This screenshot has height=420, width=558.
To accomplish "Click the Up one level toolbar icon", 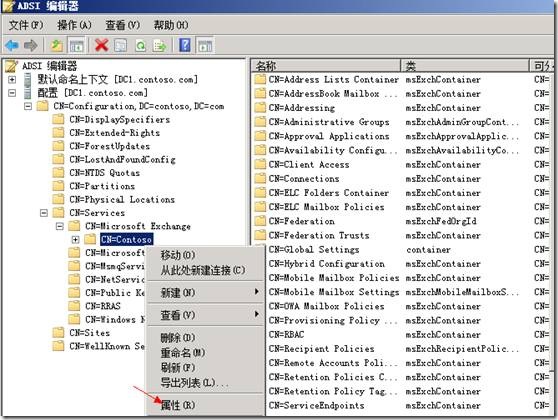I will coord(57,45).
